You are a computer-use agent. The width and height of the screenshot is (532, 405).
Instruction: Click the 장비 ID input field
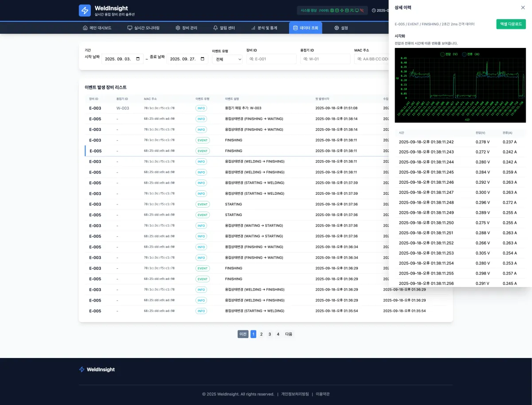(x=271, y=59)
